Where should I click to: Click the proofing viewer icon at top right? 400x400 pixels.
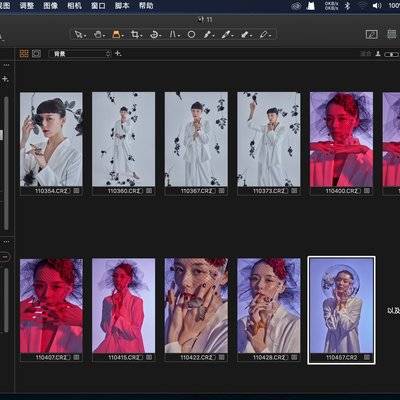tap(372, 34)
